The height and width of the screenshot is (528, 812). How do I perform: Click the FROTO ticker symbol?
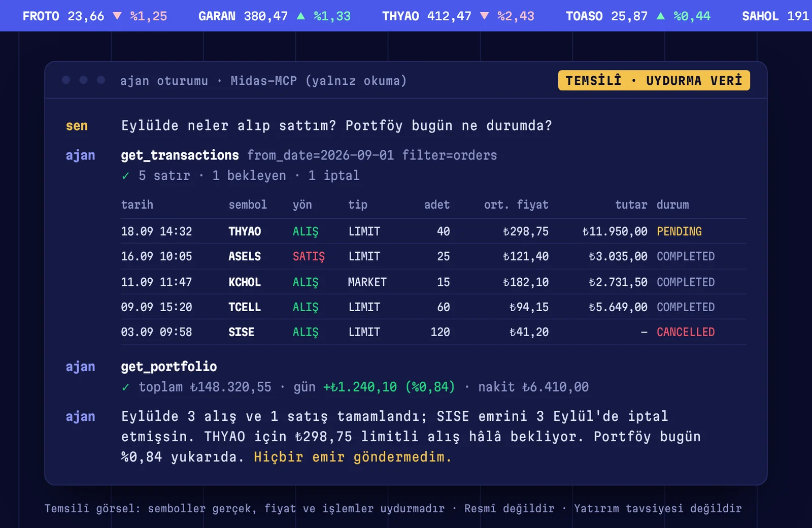click(x=41, y=16)
